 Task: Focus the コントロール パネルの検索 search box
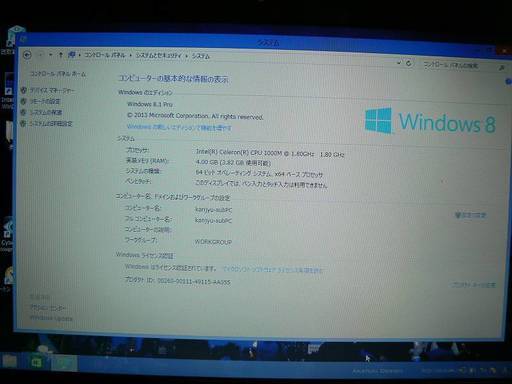(459, 65)
